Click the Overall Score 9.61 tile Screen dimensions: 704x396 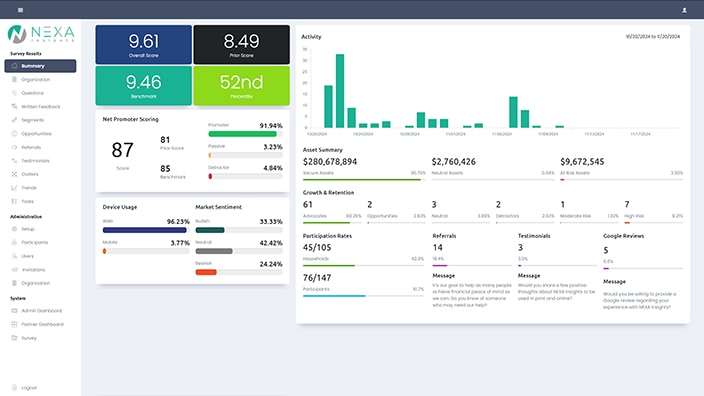point(144,44)
